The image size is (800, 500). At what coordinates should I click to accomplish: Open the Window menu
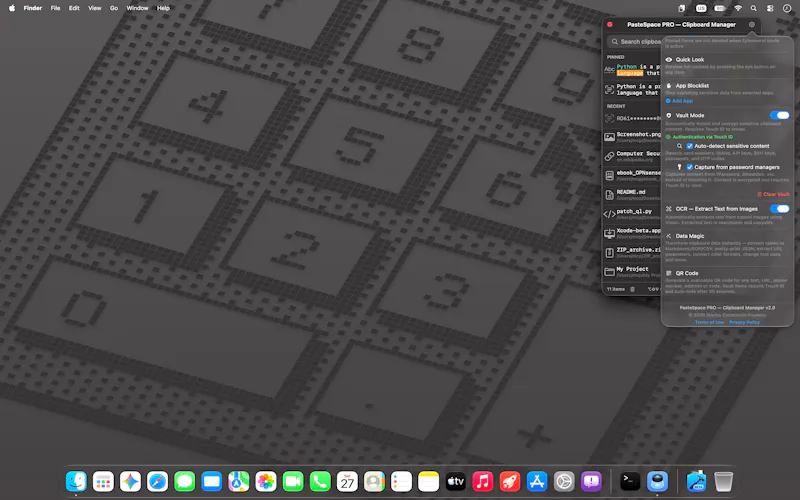tap(137, 8)
